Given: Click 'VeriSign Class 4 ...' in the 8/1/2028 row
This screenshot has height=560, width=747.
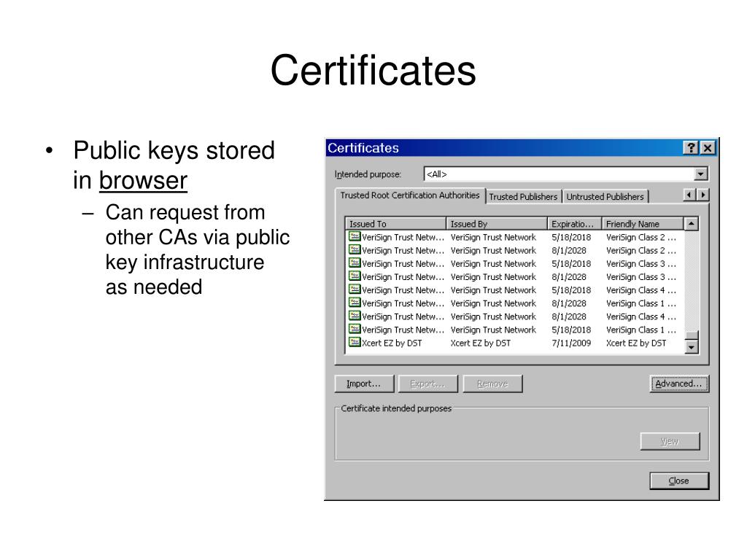Looking at the screenshot, I should tap(640, 316).
